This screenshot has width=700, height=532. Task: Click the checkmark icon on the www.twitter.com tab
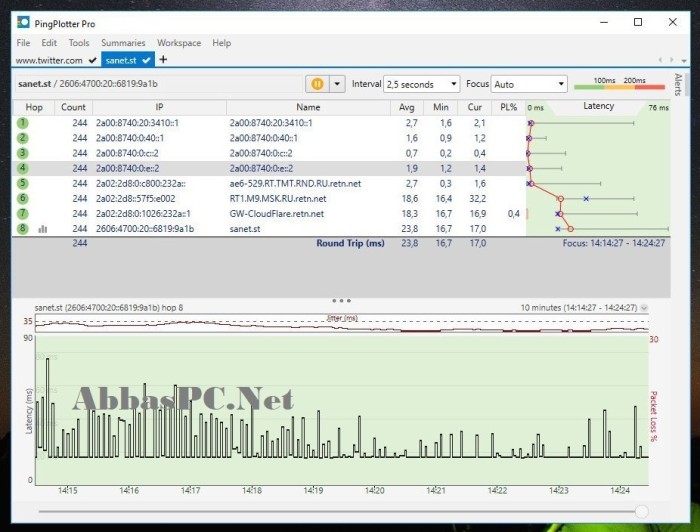[92, 60]
